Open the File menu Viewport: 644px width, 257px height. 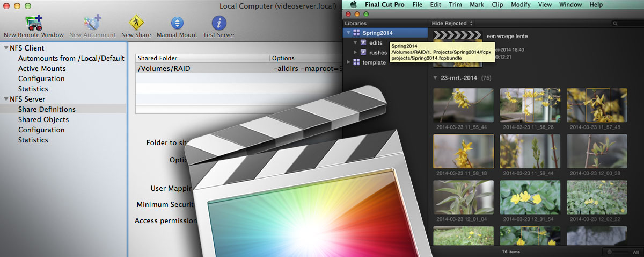[x=418, y=5]
